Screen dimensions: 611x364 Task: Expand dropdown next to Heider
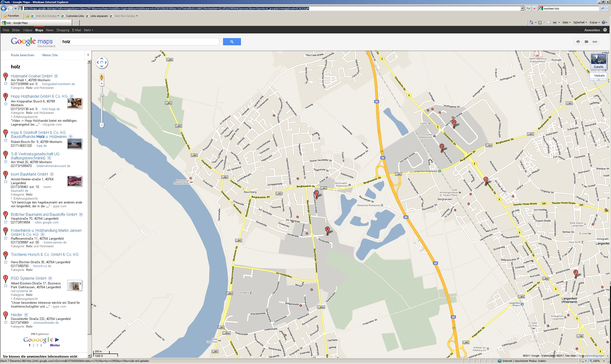[x=26, y=315]
